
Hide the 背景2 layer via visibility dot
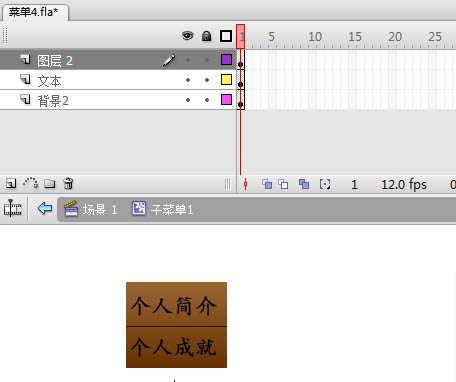pyautogui.click(x=188, y=100)
